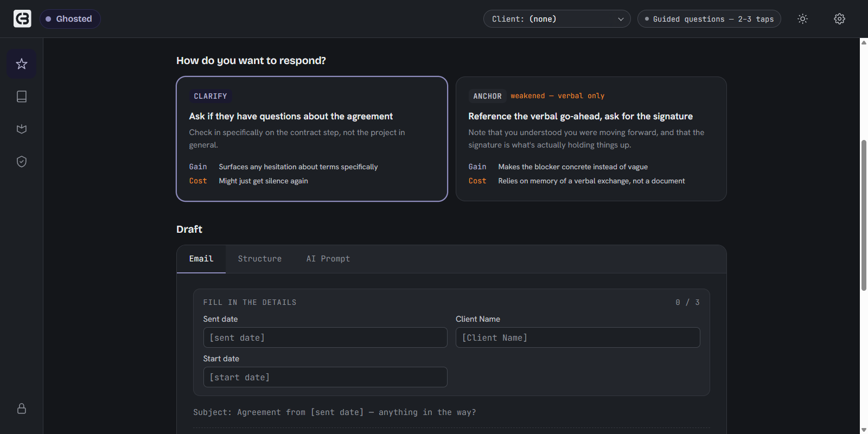The width and height of the screenshot is (868, 434).
Task: Open the open-book guide sidebar icon
Action: pyautogui.click(x=22, y=129)
